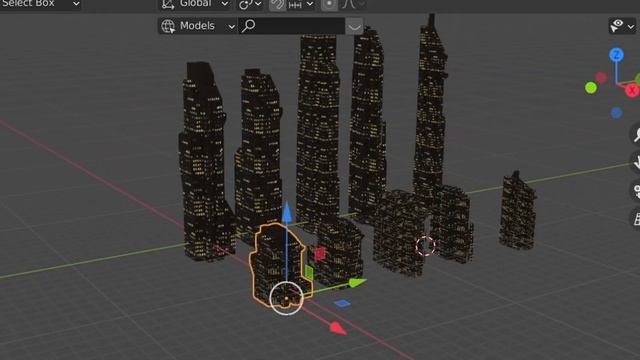Click the red X axis on the navigation gizmo
Image resolution: width=640 pixels, height=360 pixels.
click(632, 91)
